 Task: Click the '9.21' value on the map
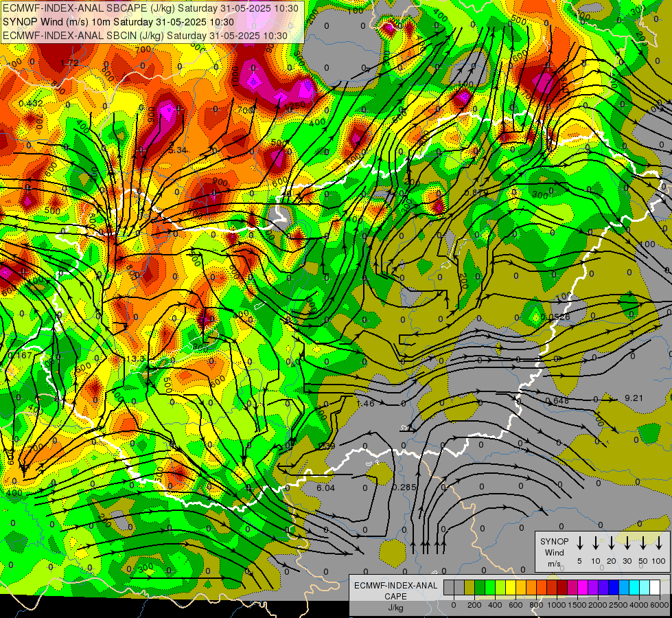(x=634, y=398)
